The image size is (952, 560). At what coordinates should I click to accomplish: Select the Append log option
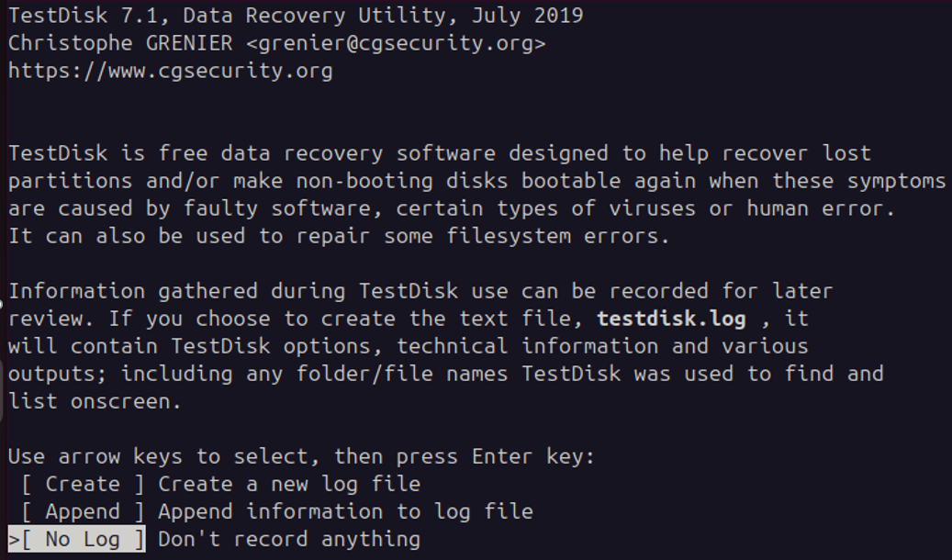[83, 511]
